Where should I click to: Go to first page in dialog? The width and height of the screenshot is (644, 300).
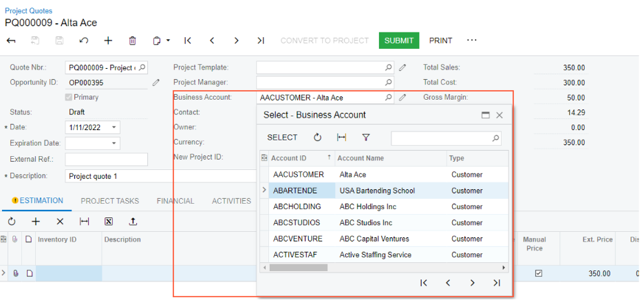[423, 283]
